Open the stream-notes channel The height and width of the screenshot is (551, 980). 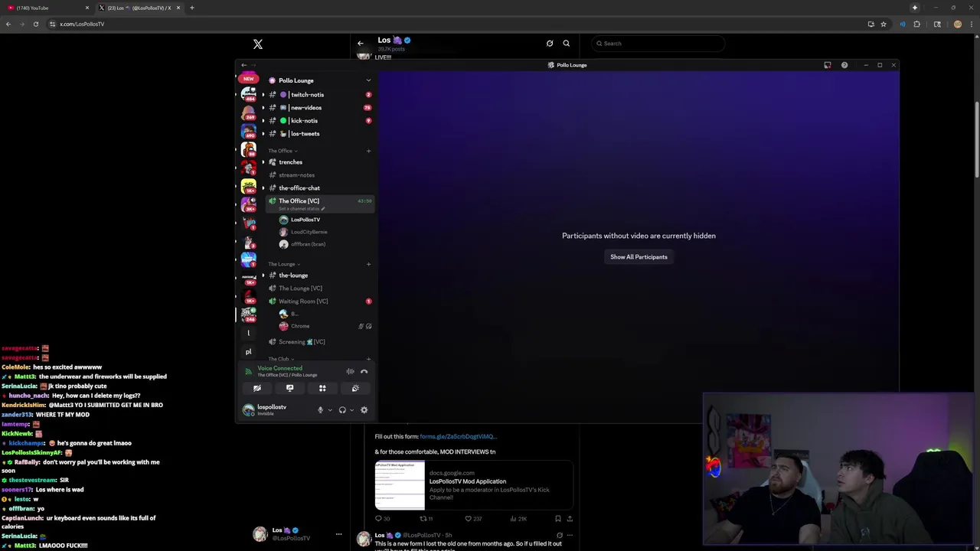coord(319,175)
